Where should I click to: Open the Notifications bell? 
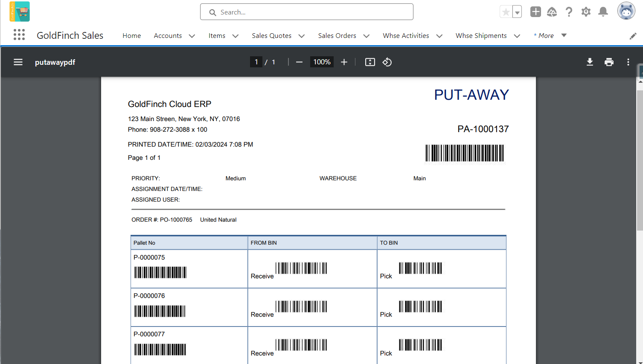[x=603, y=12]
